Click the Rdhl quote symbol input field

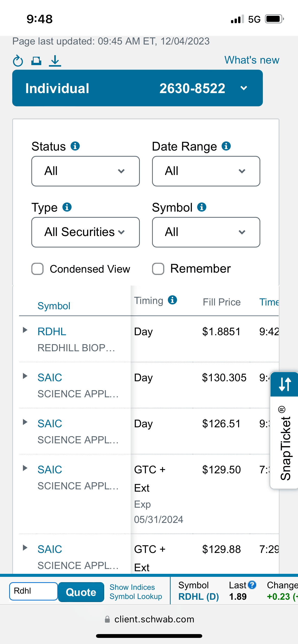pos(33,591)
